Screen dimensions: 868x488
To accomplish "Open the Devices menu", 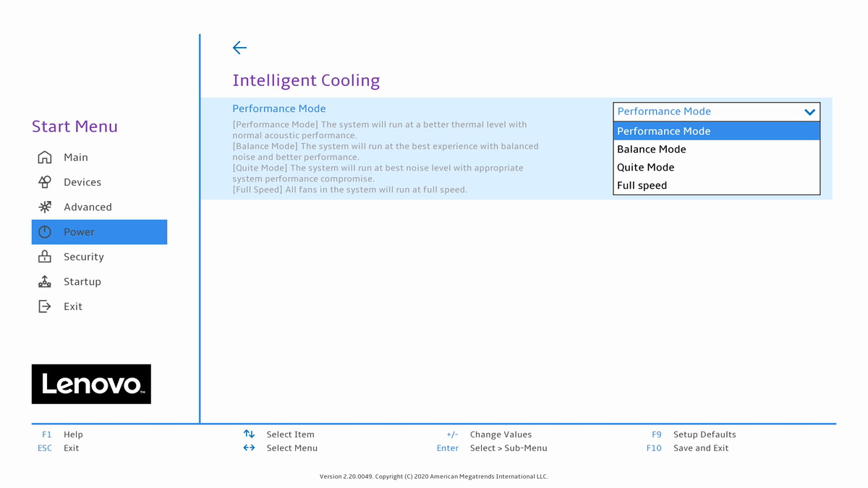I will click(x=99, y=182).
